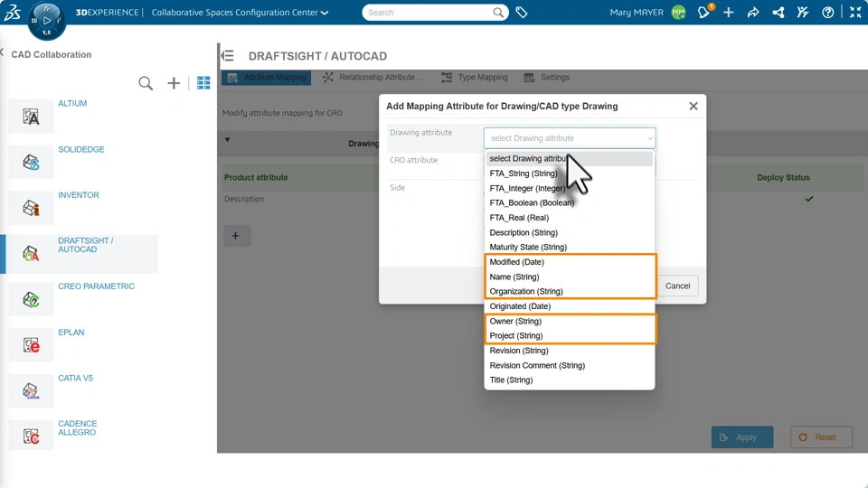Click the top search input field
868x488 pixels.
[429, 13]
